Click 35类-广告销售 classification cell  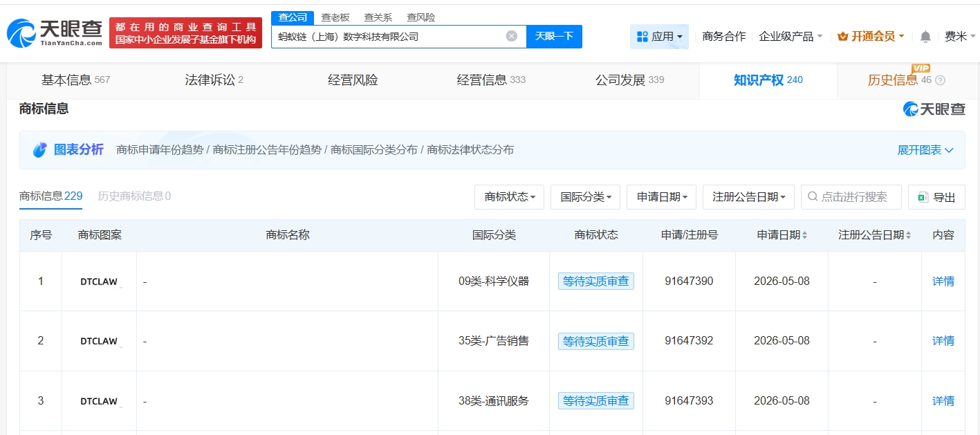click(494, 341)
